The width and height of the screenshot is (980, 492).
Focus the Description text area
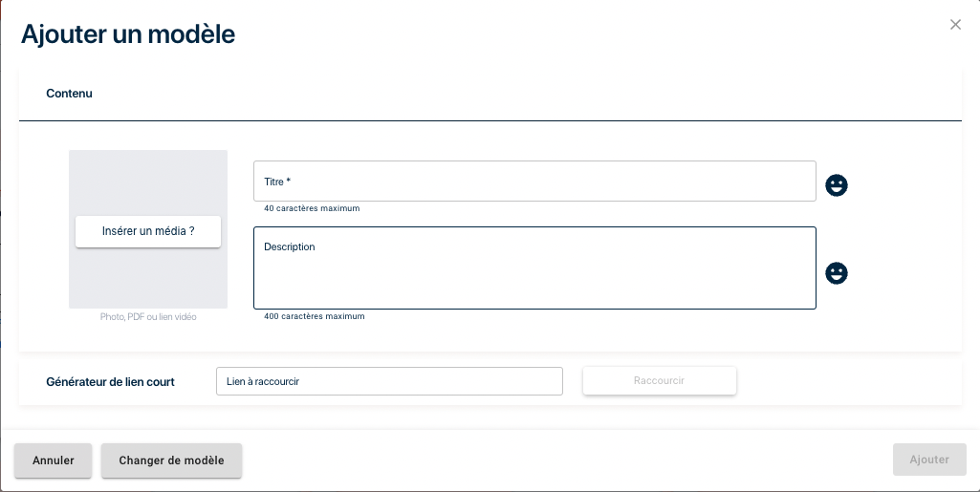click(x=534, y=267)
